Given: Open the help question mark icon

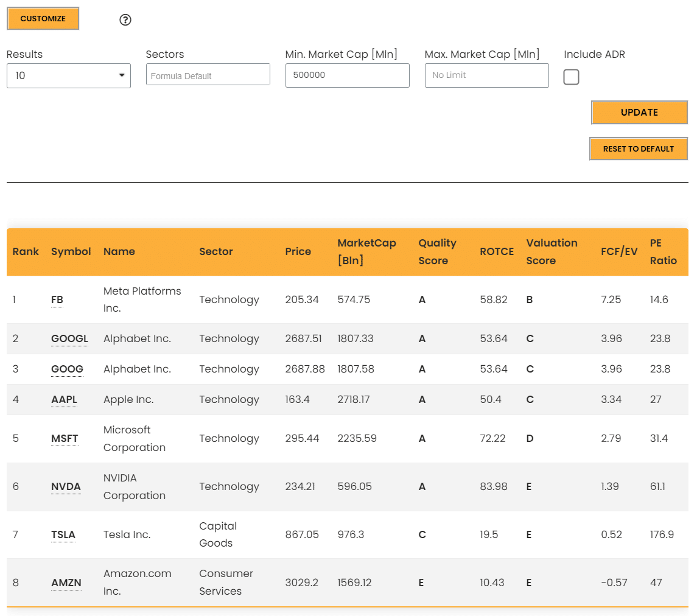Looking at the screenshot, I should tap(125, 19).
